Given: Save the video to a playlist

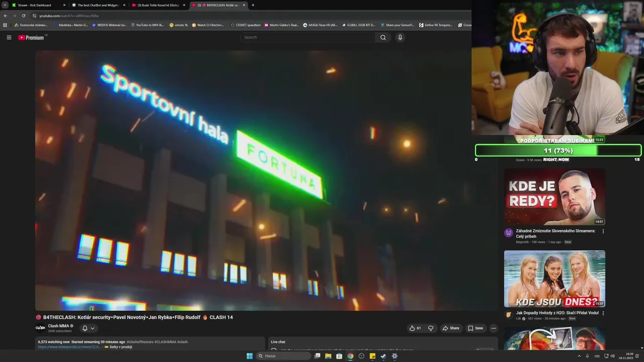Looking at the screenshot, I should pos(475,328).
